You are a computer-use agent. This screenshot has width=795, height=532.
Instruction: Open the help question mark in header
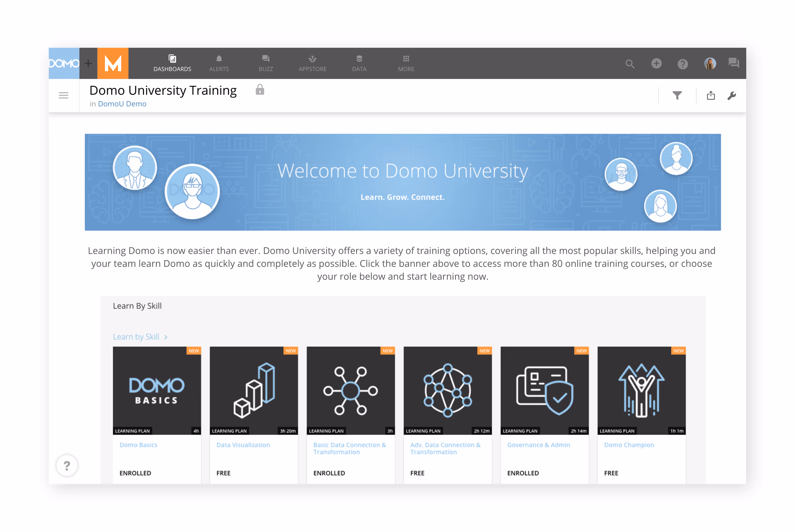pyautogui.click(x=682, y=64)
